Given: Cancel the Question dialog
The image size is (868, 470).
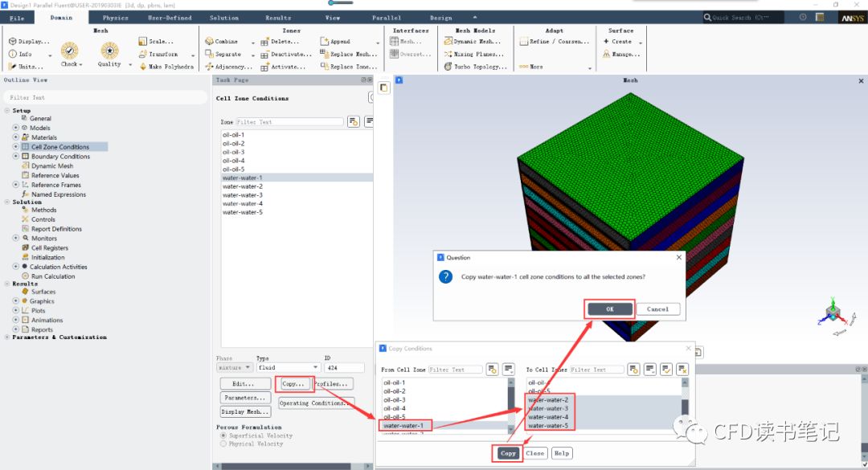Looking at the screenshot, I should click(658, 309).
